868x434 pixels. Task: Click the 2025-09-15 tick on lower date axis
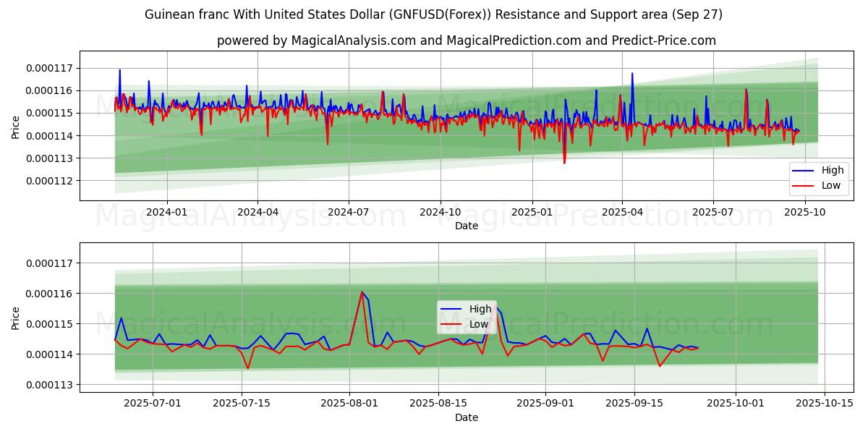[x=634, y=404]
